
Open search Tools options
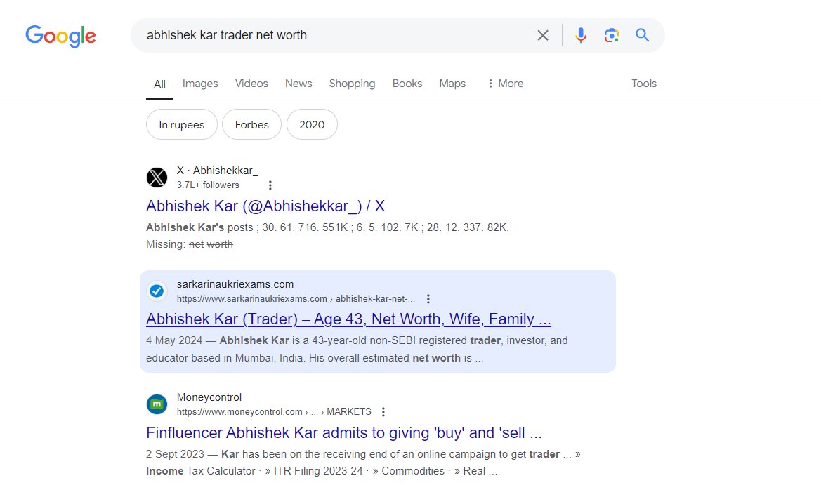click(x=643, y=83)
